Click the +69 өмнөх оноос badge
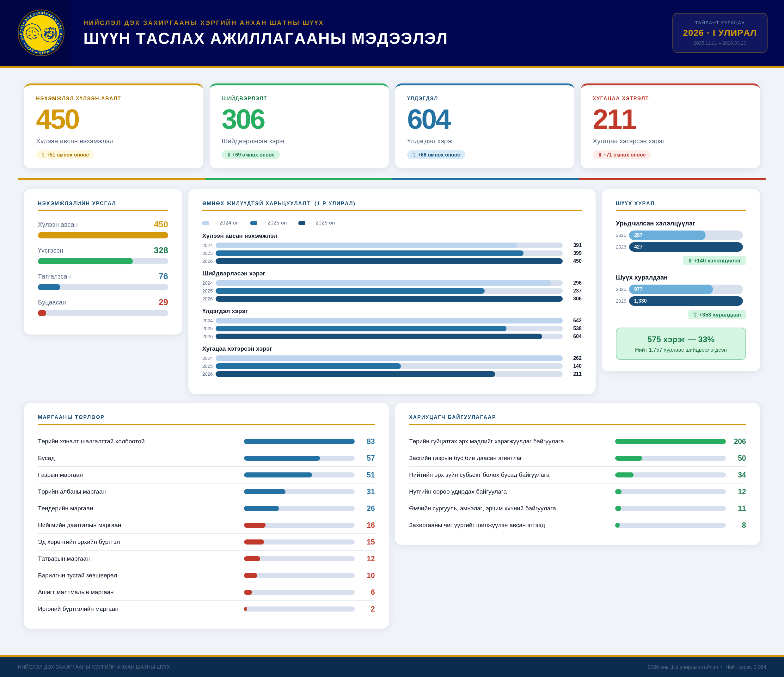 point(250,155)
